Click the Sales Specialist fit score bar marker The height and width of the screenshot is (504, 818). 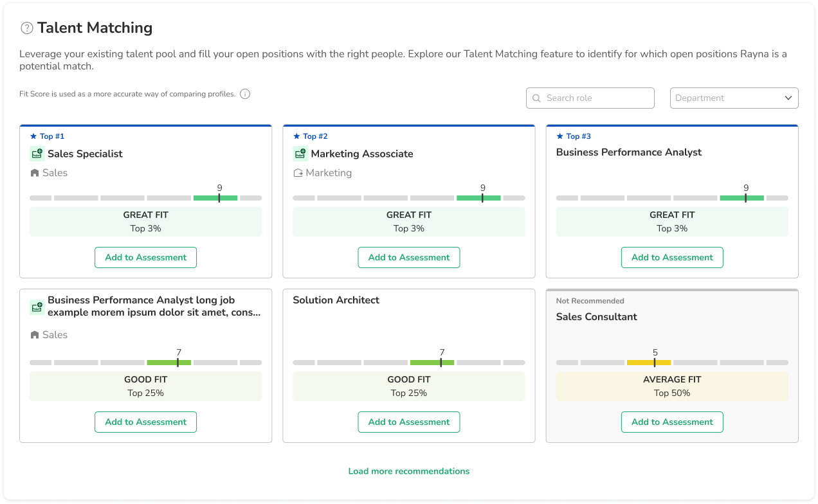point(219,197)
